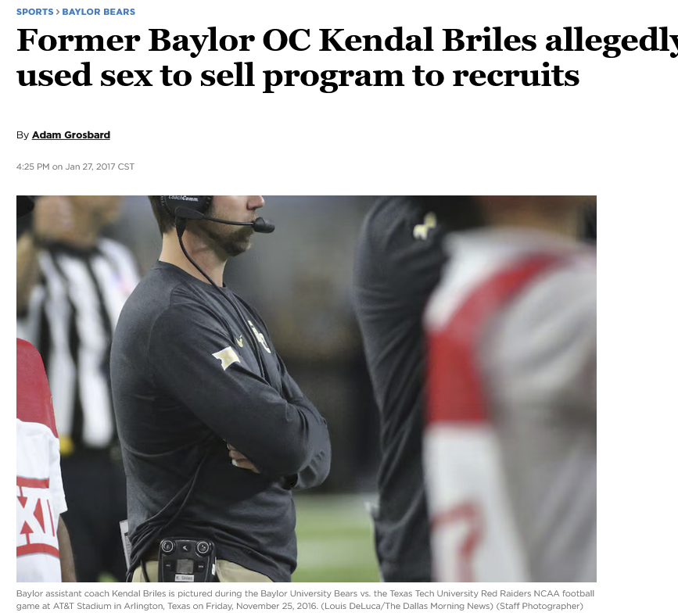This screenshot has width=678, height=616.
Task: Click the headline's first line about Kendal Briles
Action: coord(344,41)
